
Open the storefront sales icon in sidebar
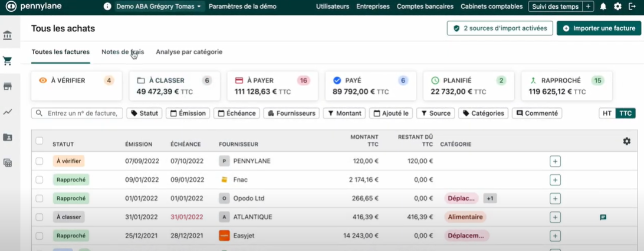point(8,86)
